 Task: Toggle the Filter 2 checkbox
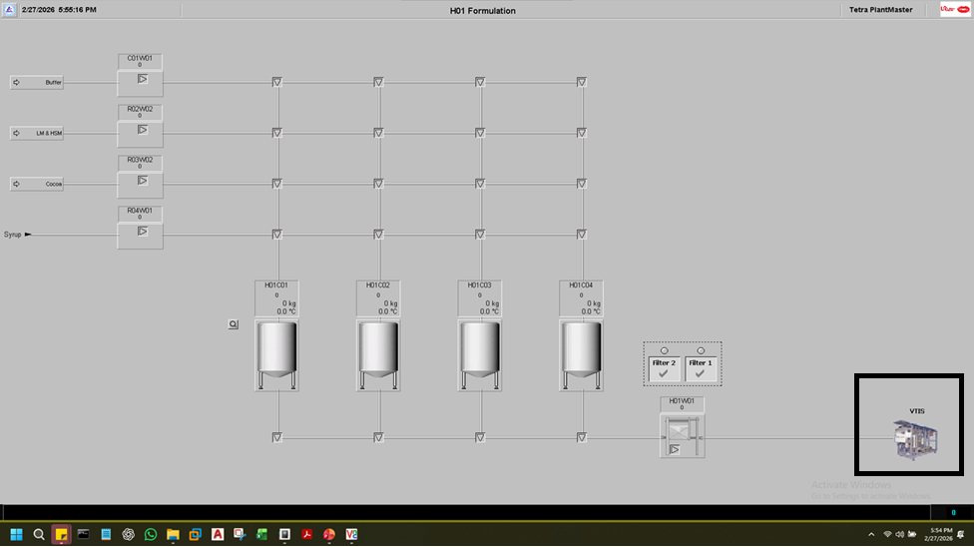(x=665, y=372)
